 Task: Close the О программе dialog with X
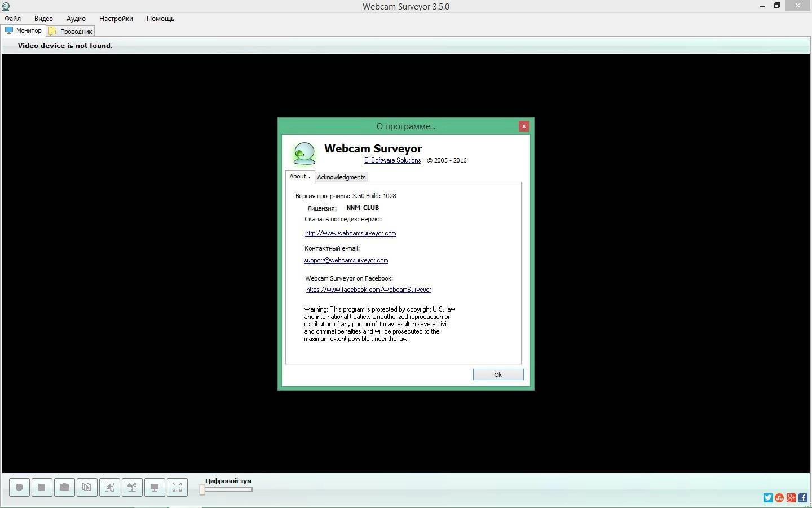(x=524, y=126)
